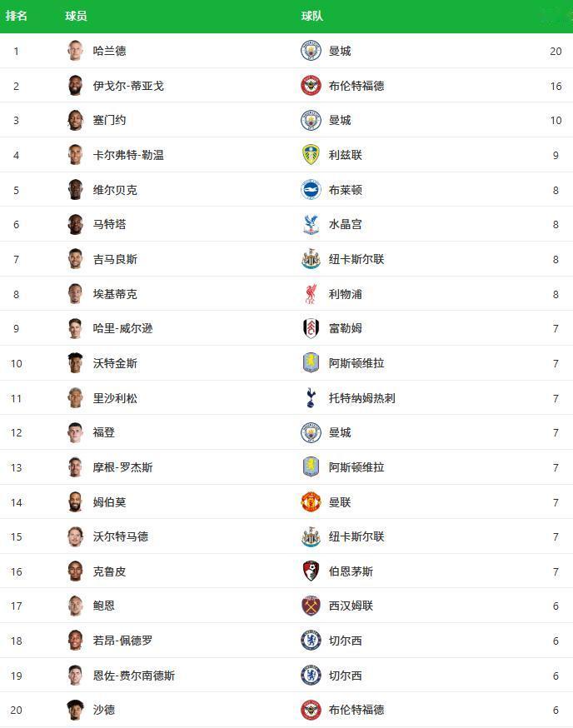Click the 球员 column header

point(76,16)
